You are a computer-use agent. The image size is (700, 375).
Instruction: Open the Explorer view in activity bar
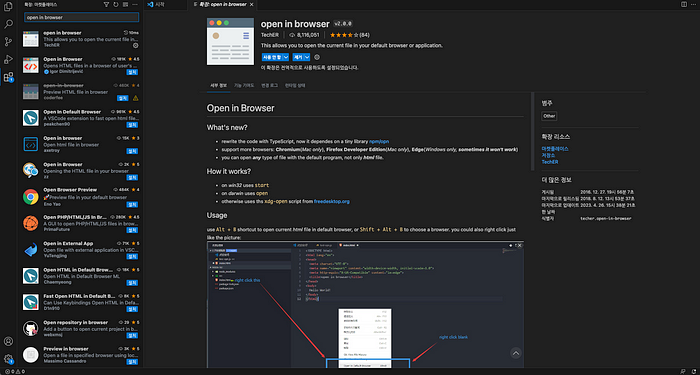pos(8,7)
